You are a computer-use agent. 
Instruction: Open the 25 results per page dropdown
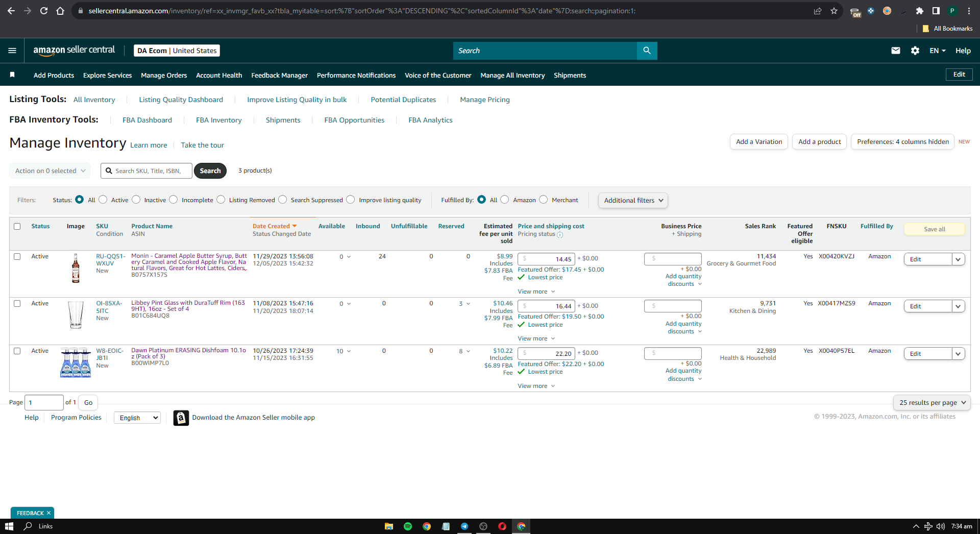(932, 402)
